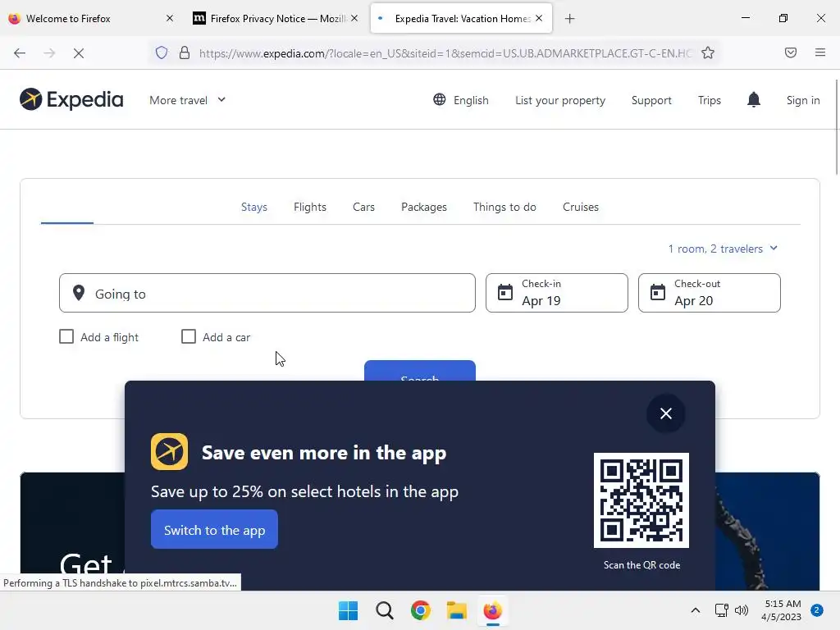
Task: Click the Save to Pocket icon
Action: [791, 52]
